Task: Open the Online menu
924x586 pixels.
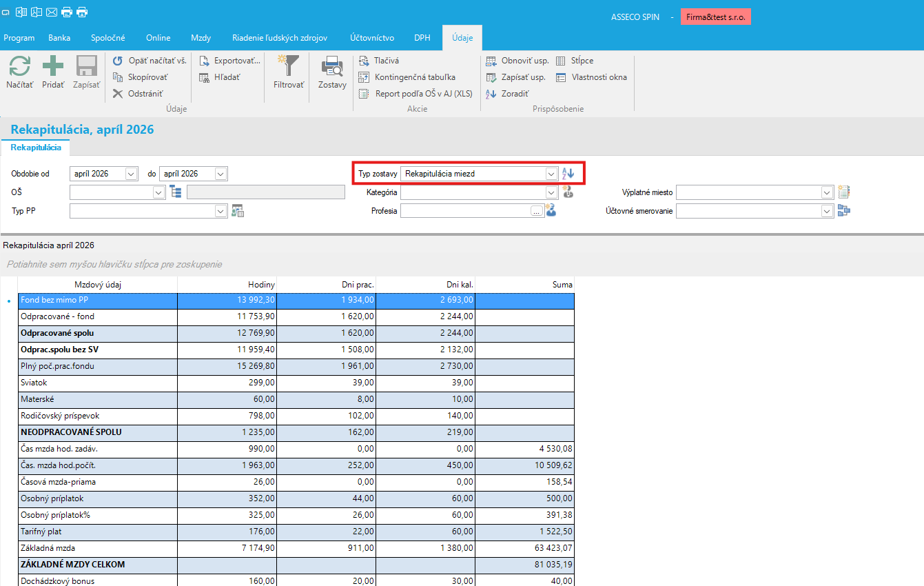Action: pos(158,38)
